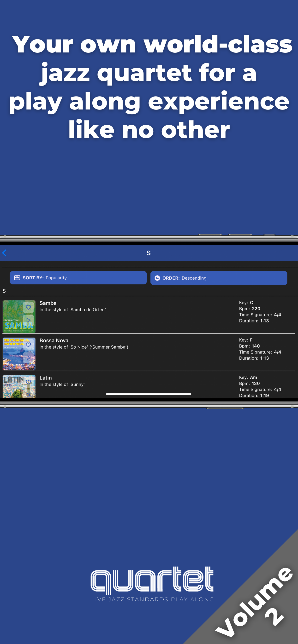Open the Bossa Nova album cover thumbnail
Screen dimensions: 298x644
pos(19,354)
